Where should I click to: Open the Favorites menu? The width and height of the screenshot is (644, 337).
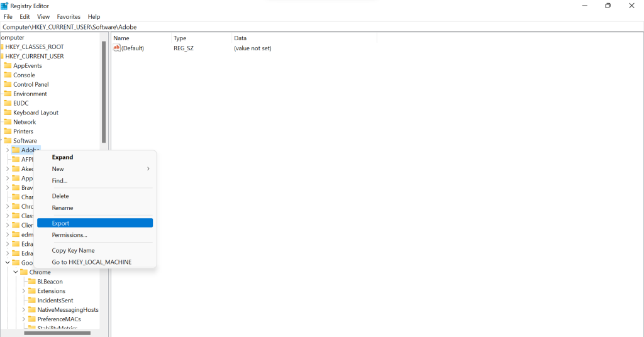point(69,17)
